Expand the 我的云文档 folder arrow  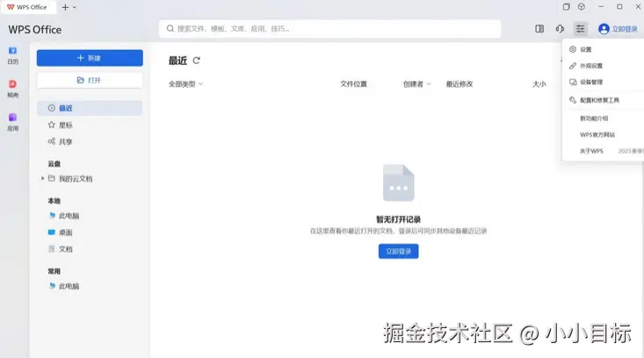[42, 178]
